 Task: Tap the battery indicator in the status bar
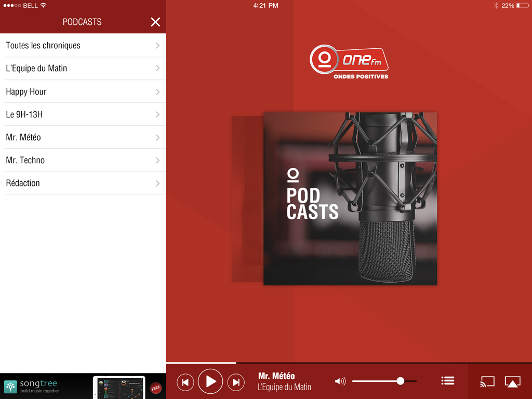click(523, 5)
